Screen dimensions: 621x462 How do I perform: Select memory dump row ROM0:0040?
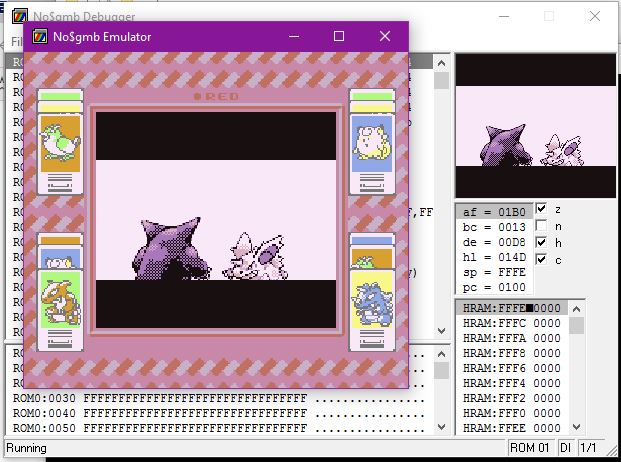point(219,413)
